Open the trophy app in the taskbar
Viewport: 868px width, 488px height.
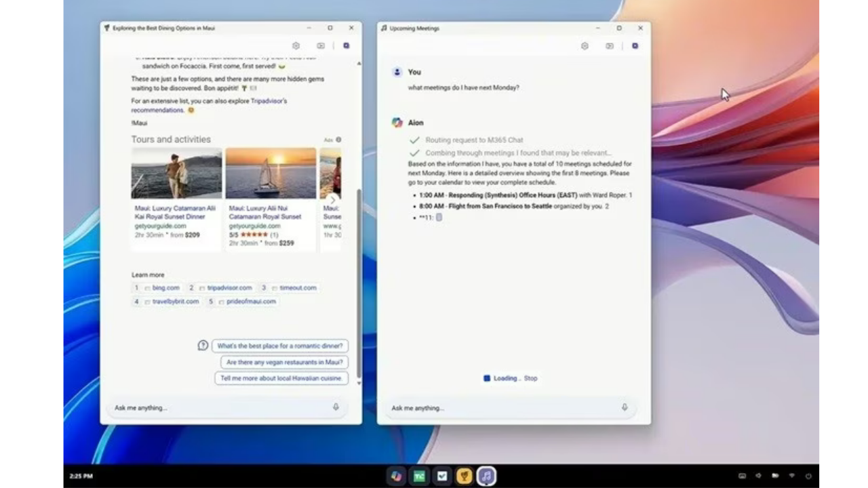[464, 476]
